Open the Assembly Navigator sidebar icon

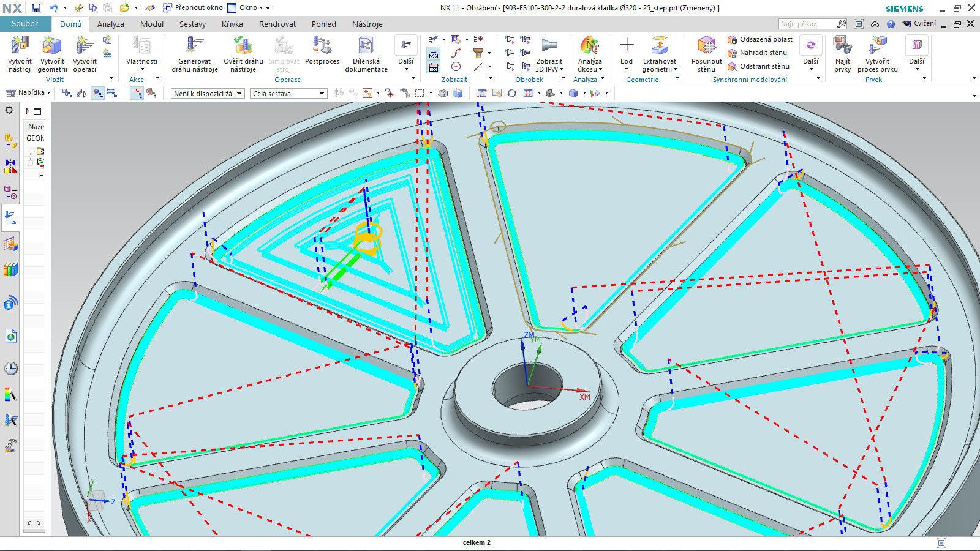(x=10, y=141)
